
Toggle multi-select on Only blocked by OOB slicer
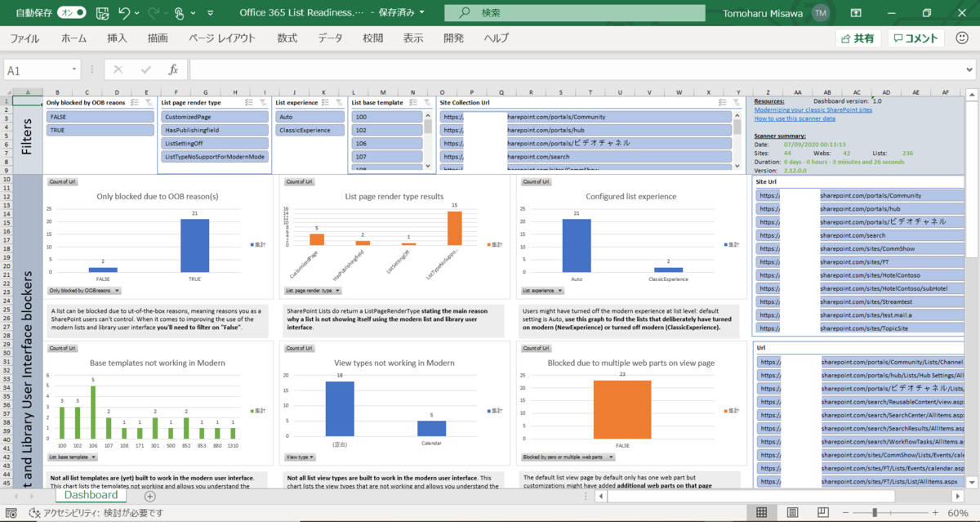135,103
